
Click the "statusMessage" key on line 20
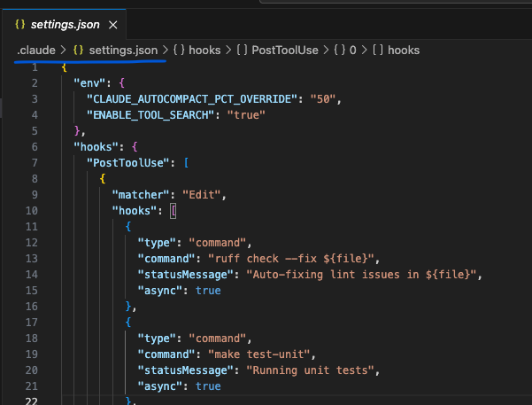tap(186, 370)
